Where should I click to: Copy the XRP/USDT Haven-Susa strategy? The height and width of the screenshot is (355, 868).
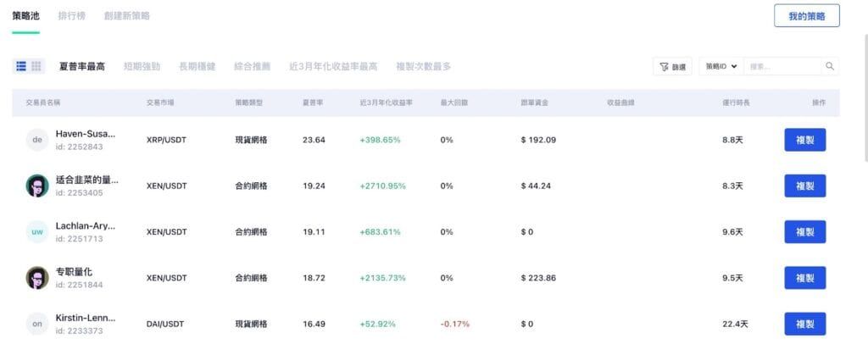(804, 140)
